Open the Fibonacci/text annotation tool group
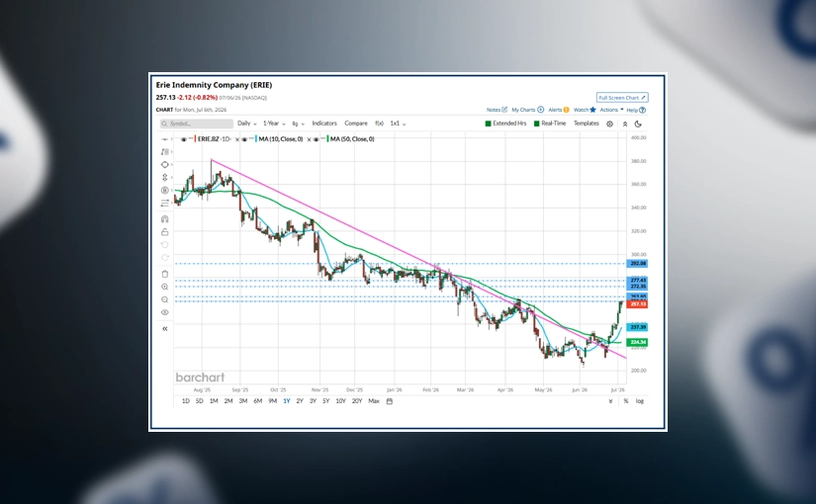This screenshot has width=816, height=504. point(164,152)
